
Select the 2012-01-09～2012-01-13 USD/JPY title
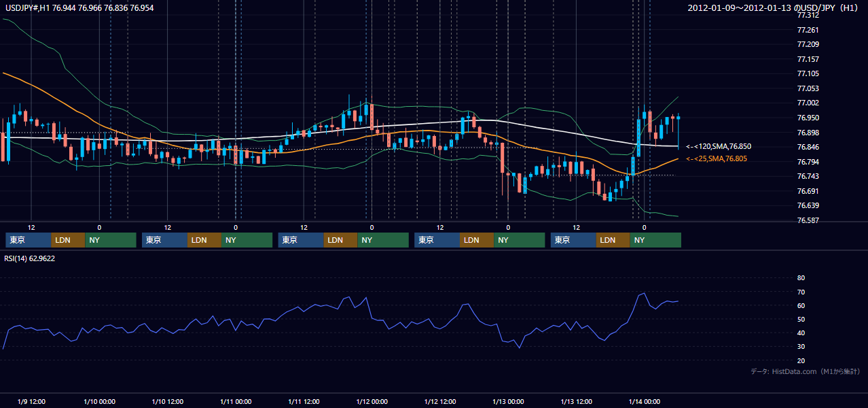(774, 8)
